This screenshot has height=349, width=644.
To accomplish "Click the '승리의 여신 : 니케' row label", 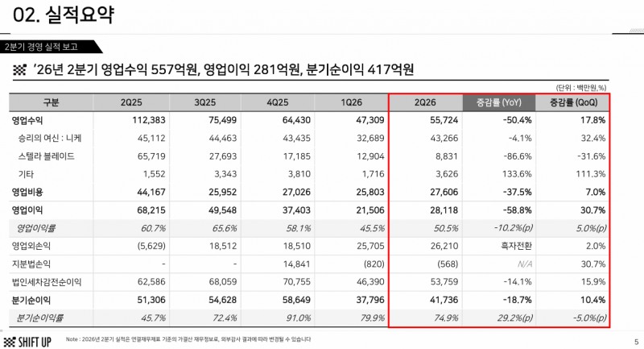I will (49, 138).
